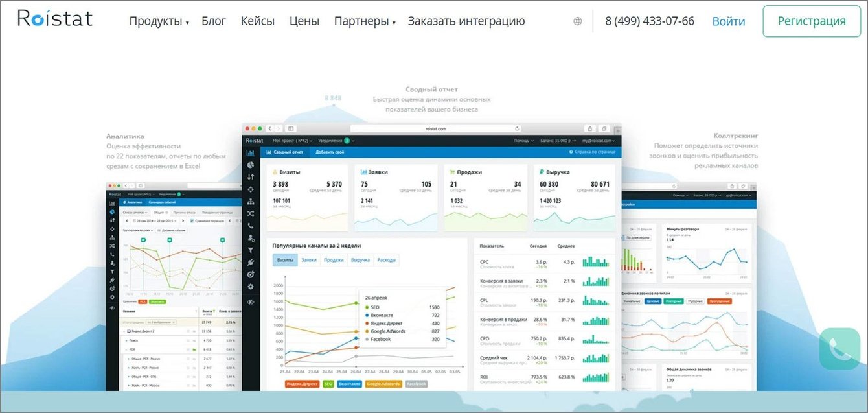Click the Регистрация button
This screenshot has width=868, height=413.
pos(812,21)
